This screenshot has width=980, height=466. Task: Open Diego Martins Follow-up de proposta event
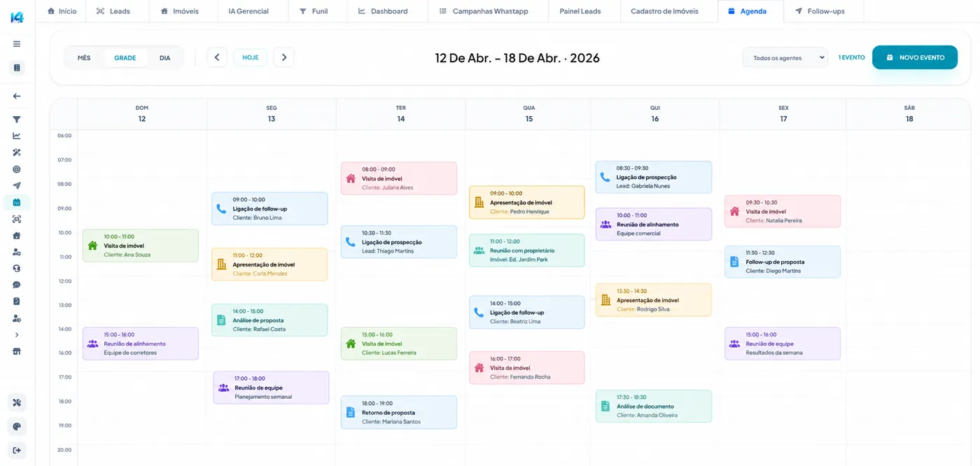pos(783,262)
